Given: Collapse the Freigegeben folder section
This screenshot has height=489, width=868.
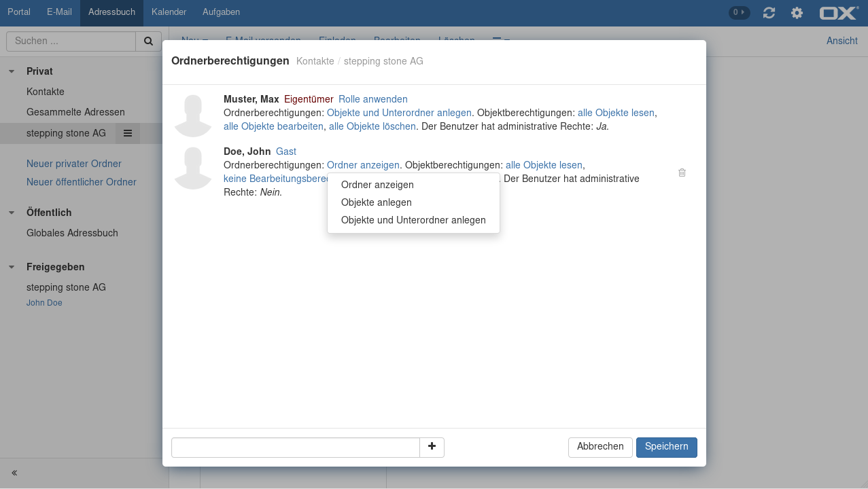Looking at the screenshot, I should click(x=12, y=267).
